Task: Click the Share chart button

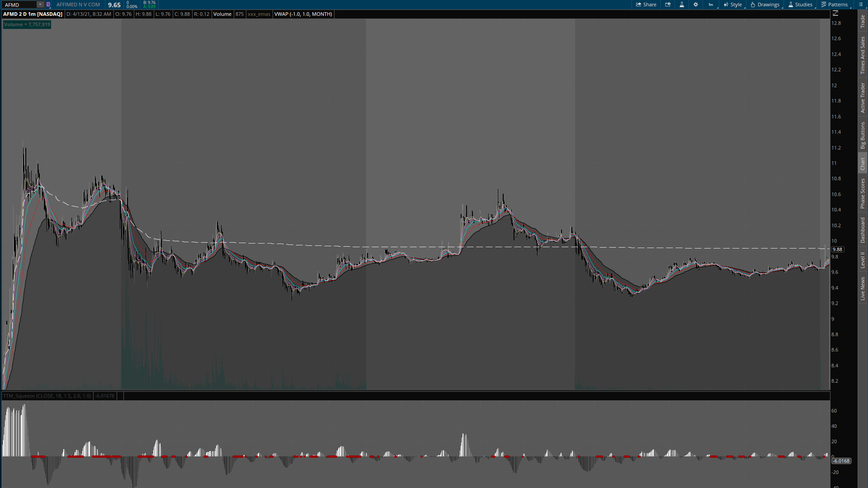Action: click(x=646, y=5)
